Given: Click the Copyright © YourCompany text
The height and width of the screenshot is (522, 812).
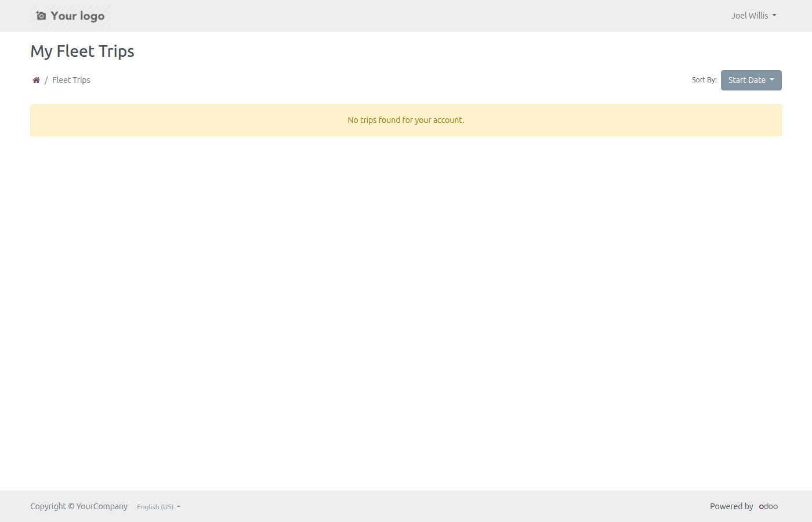Looking at the screenshot, I should tap(79, 506).
